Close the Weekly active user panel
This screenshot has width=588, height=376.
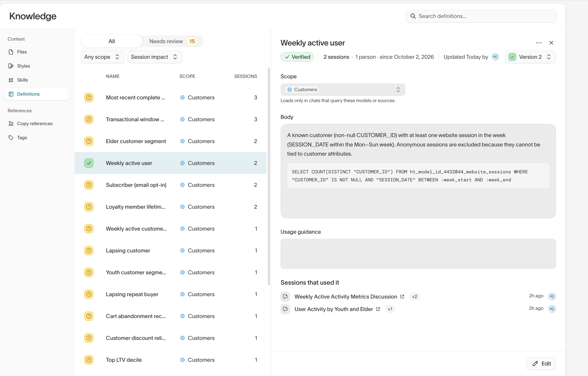click(x=551, y=43)
